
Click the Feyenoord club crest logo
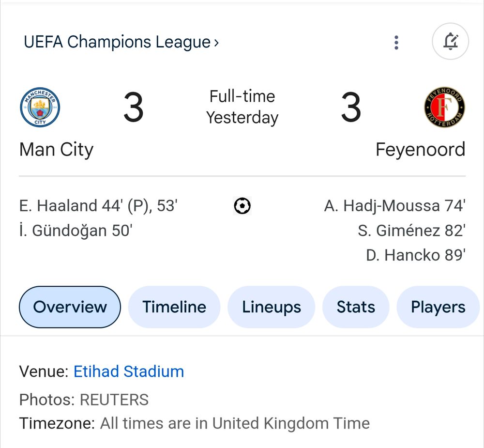(444, 107)
